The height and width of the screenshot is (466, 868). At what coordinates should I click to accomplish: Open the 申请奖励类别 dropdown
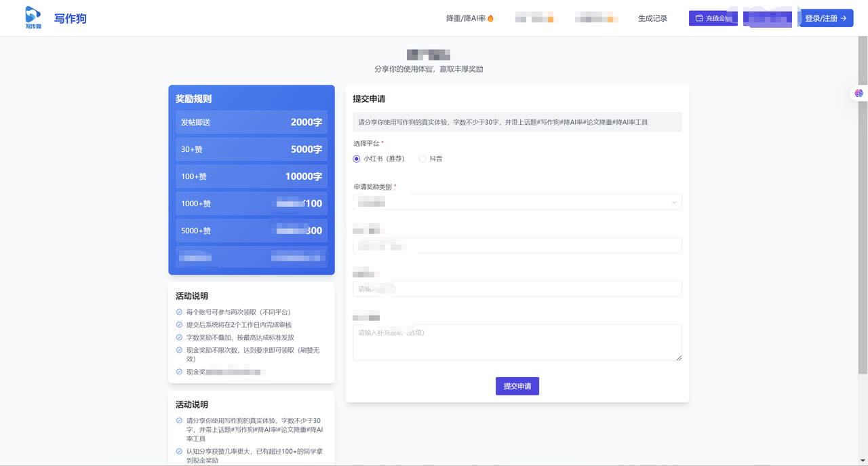[517, 202]
